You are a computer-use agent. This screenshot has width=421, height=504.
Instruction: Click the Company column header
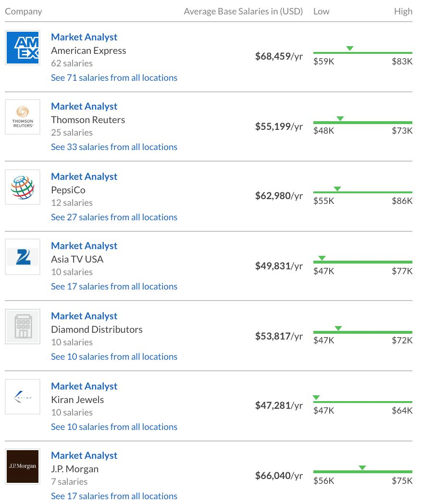(24, 11)
